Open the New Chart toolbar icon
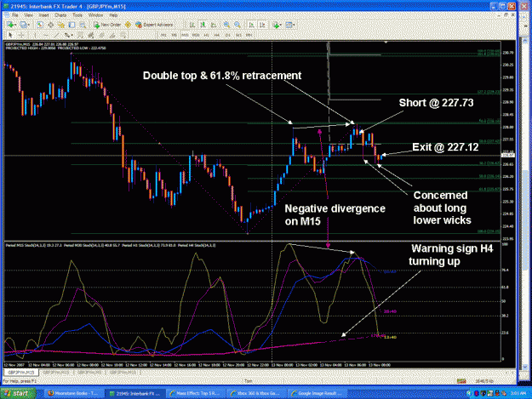532x399 pixels. coord(10,25)
